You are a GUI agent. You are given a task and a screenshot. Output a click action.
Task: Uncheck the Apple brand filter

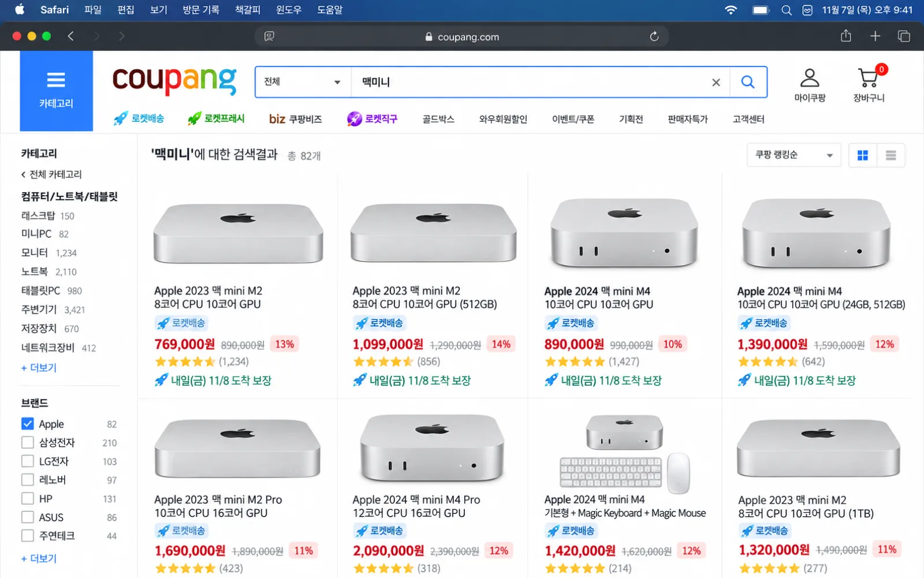click(x=28, y=424)
